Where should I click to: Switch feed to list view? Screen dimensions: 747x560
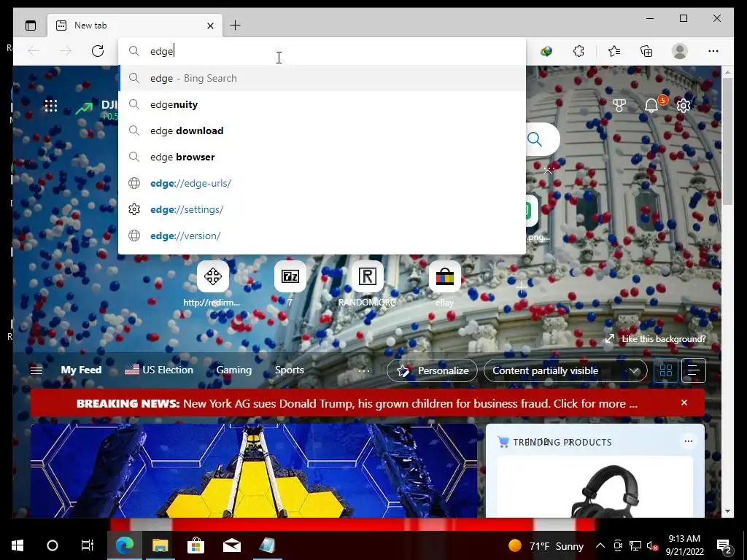click(694, 370)
